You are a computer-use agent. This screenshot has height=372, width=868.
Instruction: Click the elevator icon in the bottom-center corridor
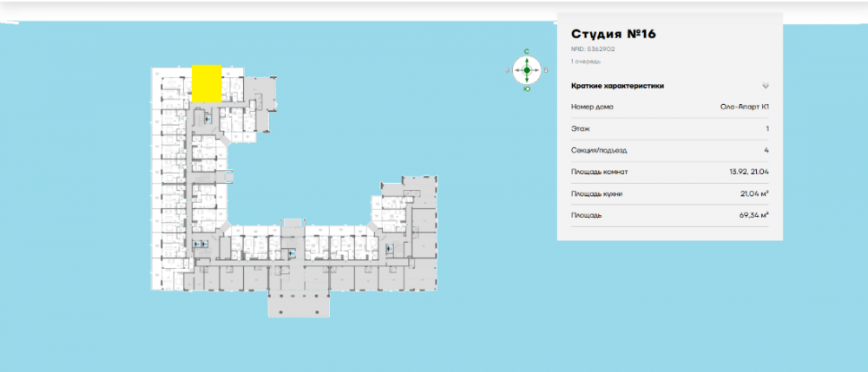pos(291,253)
